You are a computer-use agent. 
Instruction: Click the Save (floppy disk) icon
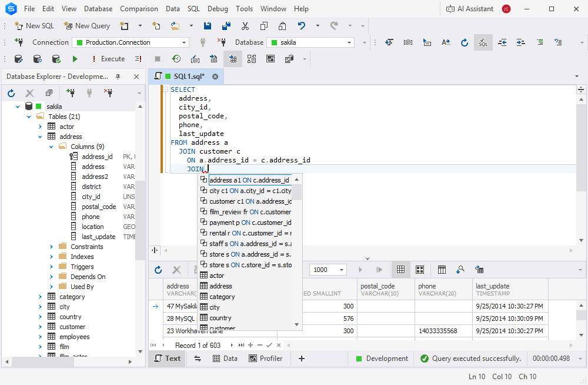[x=208, y=25]
